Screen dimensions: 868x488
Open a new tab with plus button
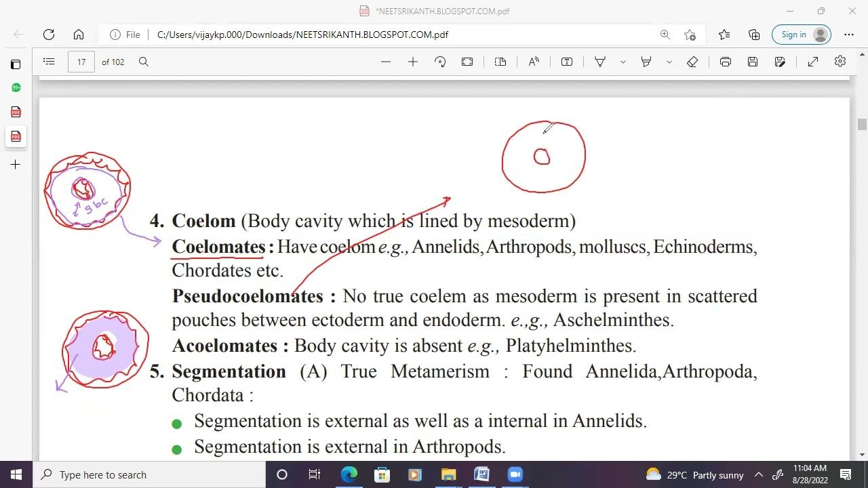(16, 164)
